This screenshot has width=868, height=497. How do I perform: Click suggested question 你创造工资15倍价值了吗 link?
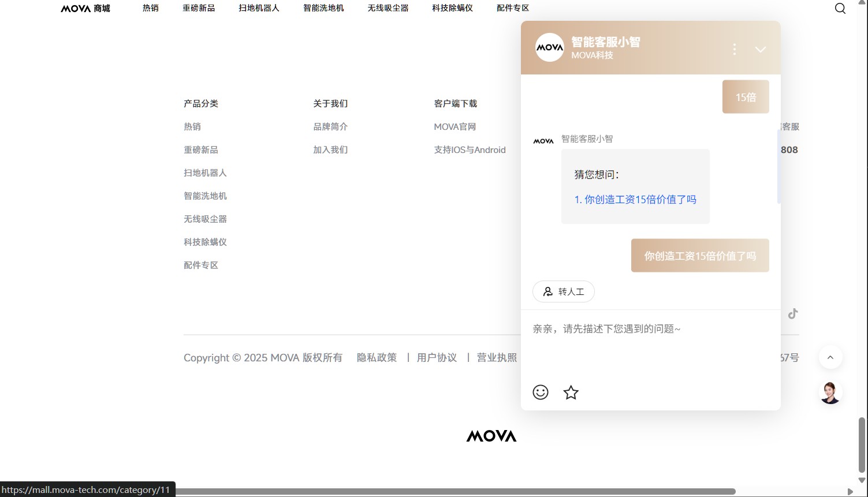pyautogui.click(x=635, y=200)
